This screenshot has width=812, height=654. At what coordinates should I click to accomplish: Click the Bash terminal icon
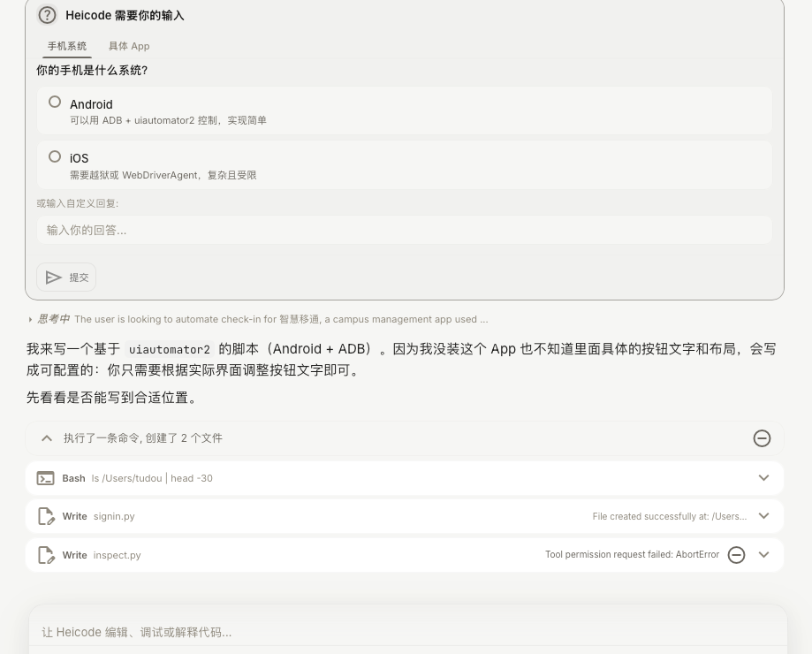(46, 478)
